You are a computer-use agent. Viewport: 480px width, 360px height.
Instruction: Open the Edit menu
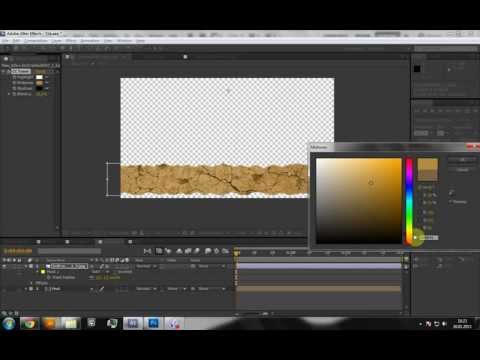pyautogui.click(x=16, y=41)
